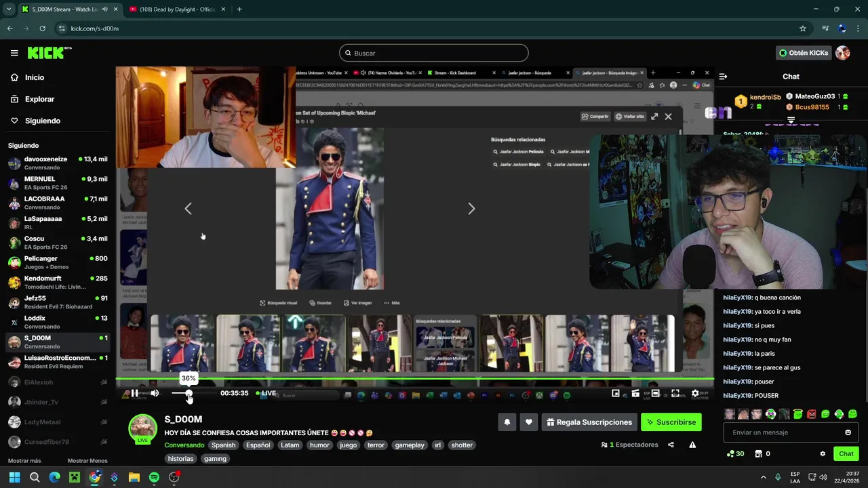Open Coscu channel
The image size is (868, 488).
point(58,243)
